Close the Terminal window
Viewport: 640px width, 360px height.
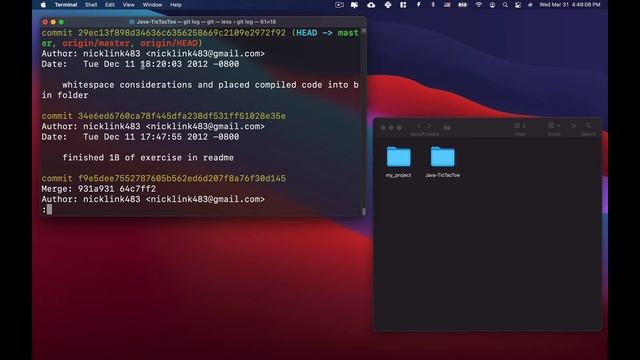coord(45,22)
